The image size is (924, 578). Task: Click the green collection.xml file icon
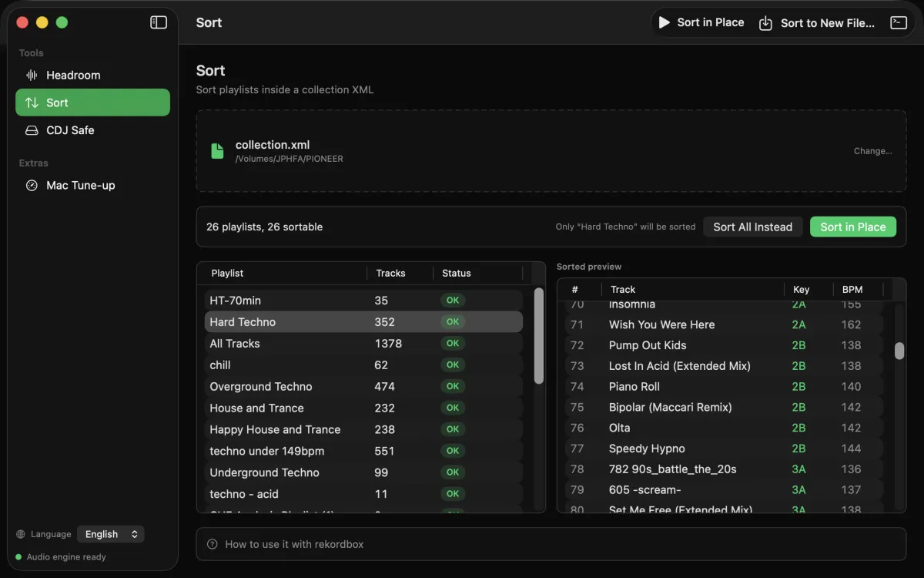[218, 150]
